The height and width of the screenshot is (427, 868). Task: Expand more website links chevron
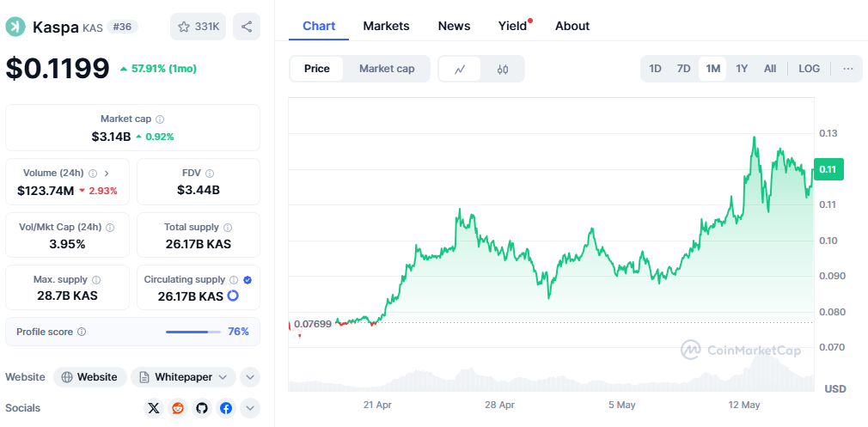tap(250, 377)
